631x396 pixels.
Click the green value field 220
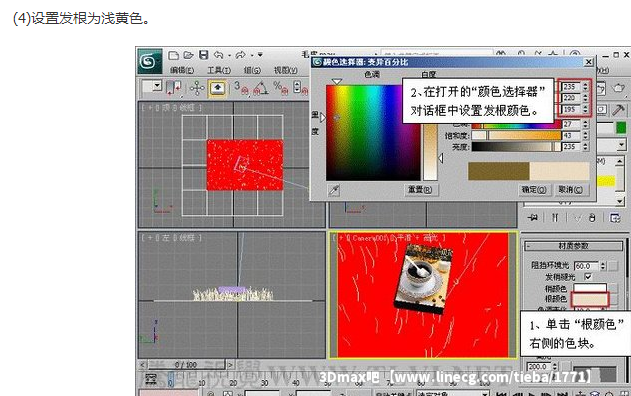(571, 98)
